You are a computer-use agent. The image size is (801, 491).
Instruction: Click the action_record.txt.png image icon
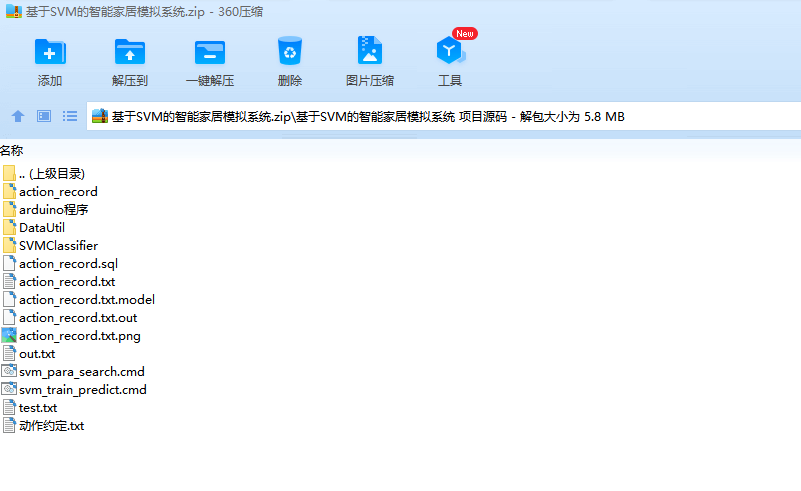pyautogui.click(x=9, y=336)
